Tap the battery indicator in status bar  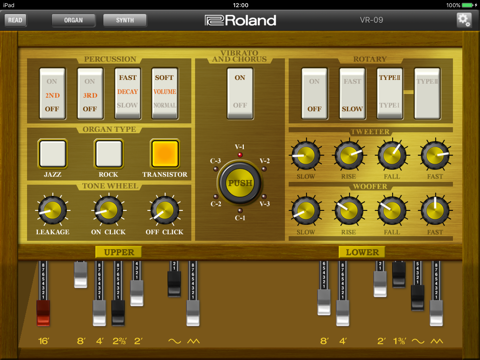468,5
